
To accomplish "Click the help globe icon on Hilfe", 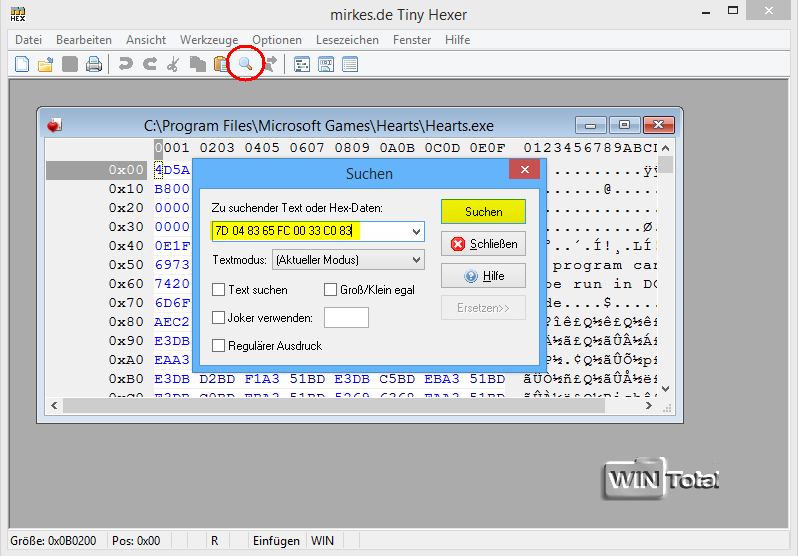I will pos(471,276).
